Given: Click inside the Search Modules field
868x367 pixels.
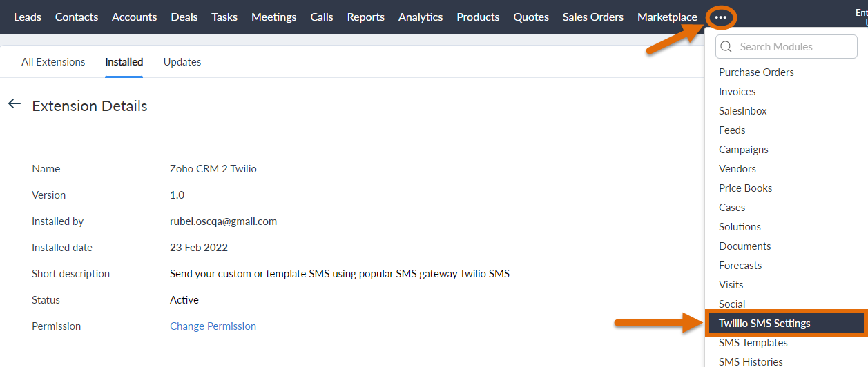Looking at the screenshot, I should pyautogui.click(x=786, y=47).
